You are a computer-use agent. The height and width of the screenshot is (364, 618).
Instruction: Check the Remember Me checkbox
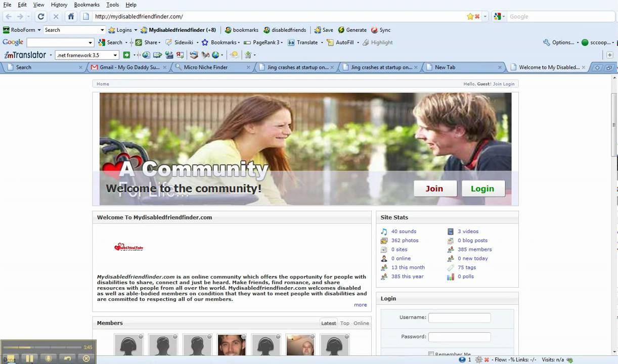[431, 354]
